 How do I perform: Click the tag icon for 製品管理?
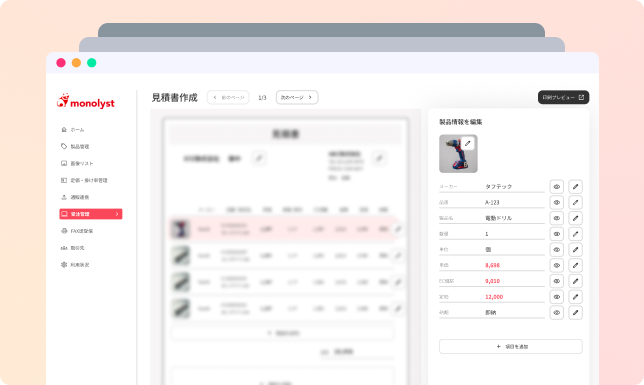pyautogui.click(x=64, y=146)
